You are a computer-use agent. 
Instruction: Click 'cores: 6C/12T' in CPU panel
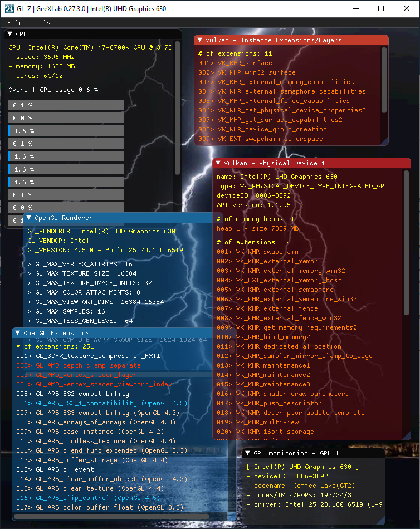pos(37,76)
